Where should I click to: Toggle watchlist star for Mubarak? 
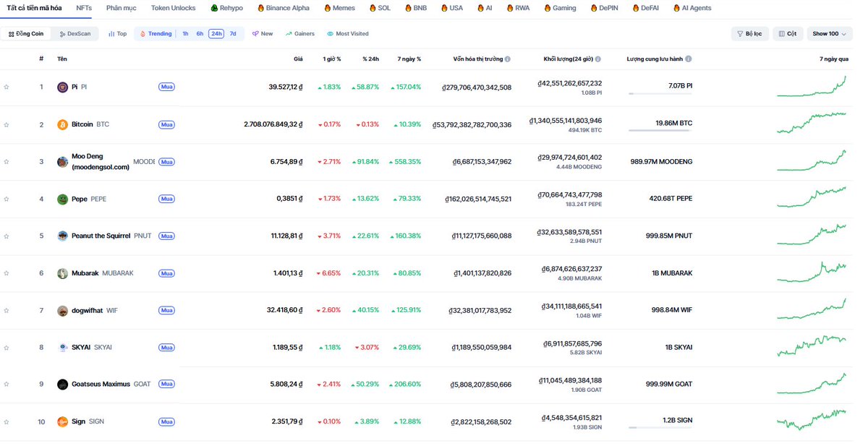[x=7, y=274]
